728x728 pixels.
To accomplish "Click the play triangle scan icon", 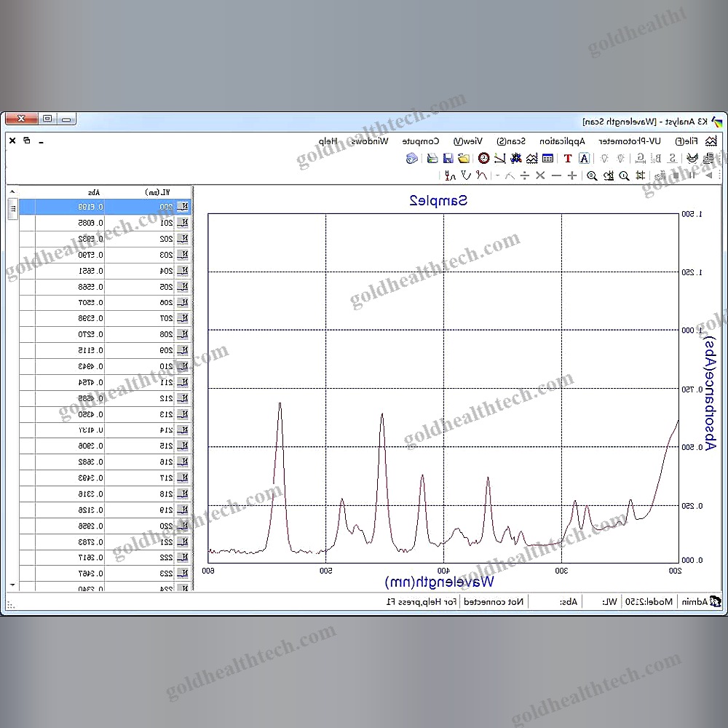I will click(x=708, y=175).
